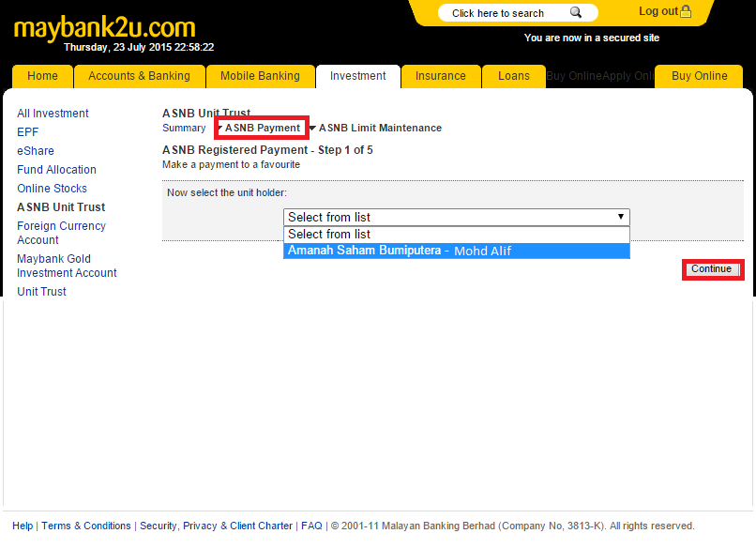Open the Loans tab

click(514, 76)
